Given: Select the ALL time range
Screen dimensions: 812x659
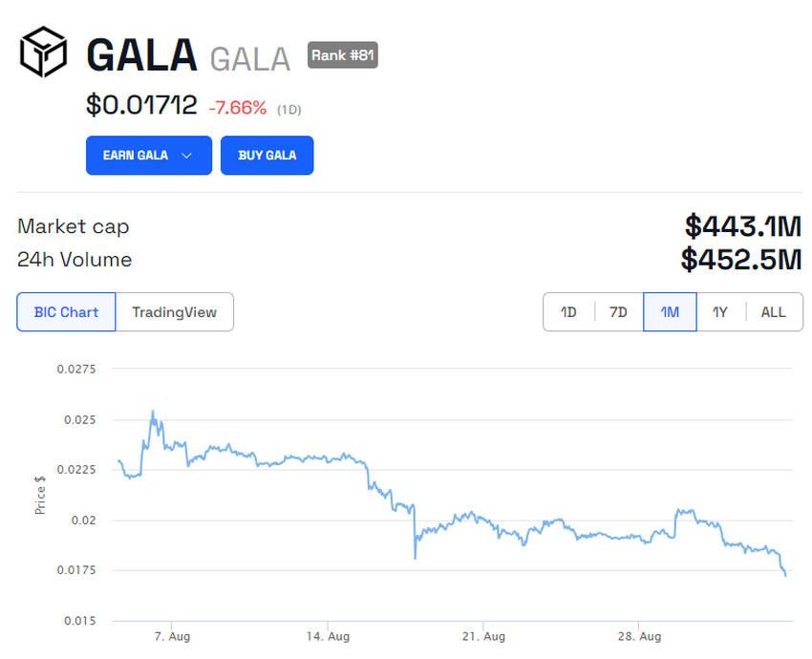Looking at the screenshot, I should [772, 311].
